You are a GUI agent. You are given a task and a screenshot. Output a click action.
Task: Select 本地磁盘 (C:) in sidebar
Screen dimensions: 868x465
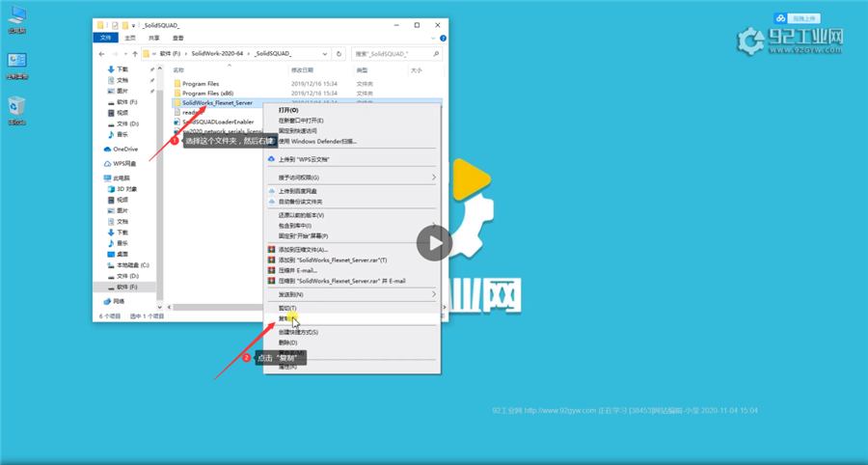click(x=128, y=264)
